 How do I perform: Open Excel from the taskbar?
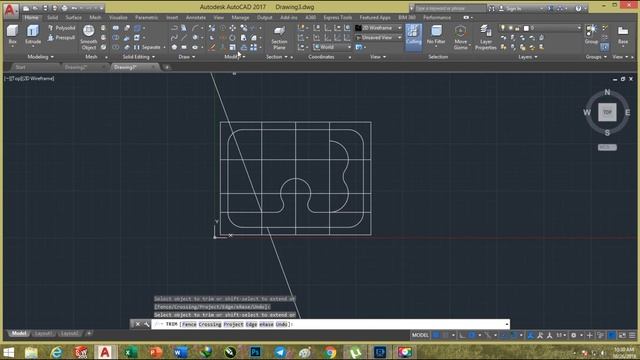[x=131, y=352]
